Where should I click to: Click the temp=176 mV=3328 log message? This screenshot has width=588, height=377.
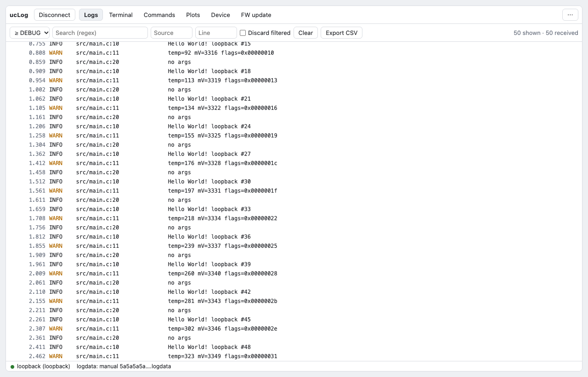(222, 163)
